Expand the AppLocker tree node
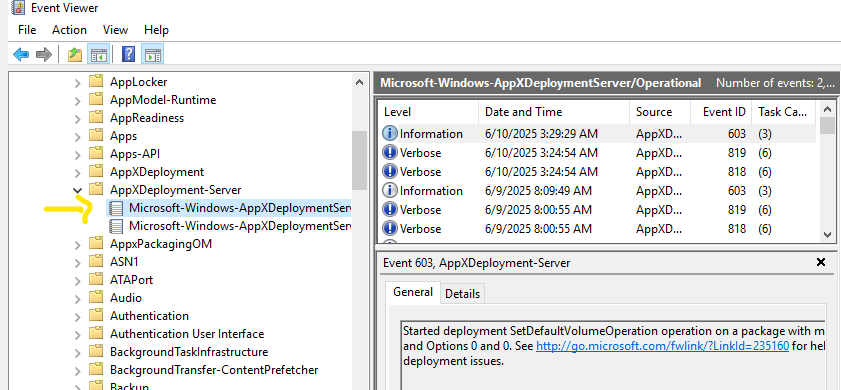The height and width of the screenshot is (390, 841). 78,83
